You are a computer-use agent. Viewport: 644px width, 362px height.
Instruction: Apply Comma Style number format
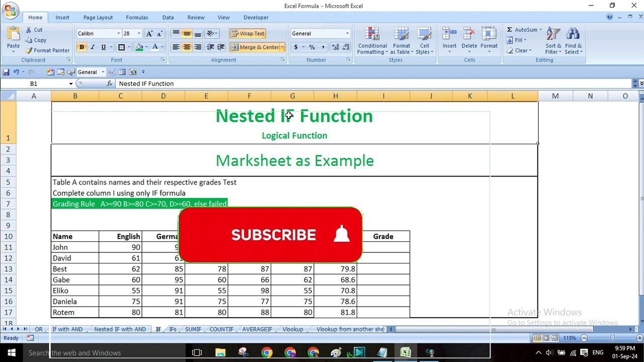tap(323, 47)
